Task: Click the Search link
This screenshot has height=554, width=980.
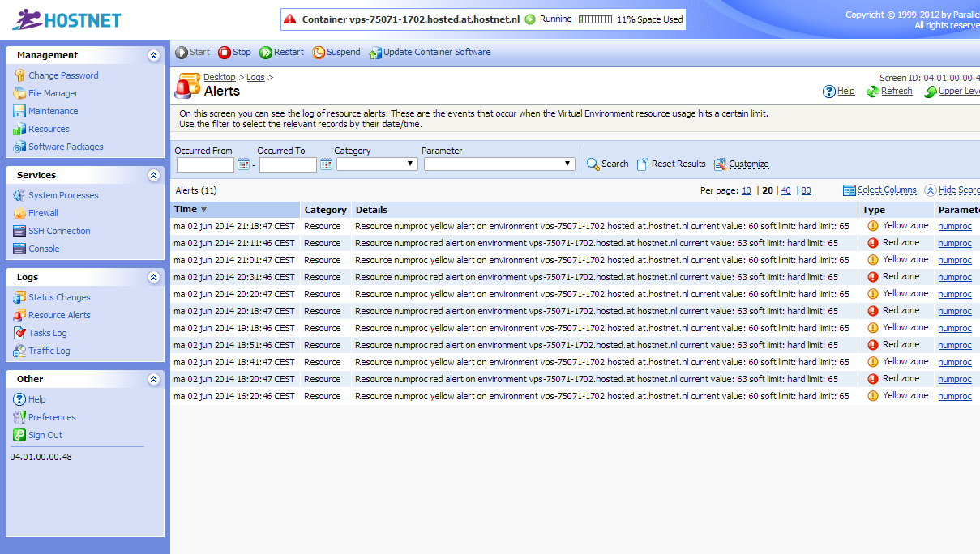Action: tap(614, 164)
